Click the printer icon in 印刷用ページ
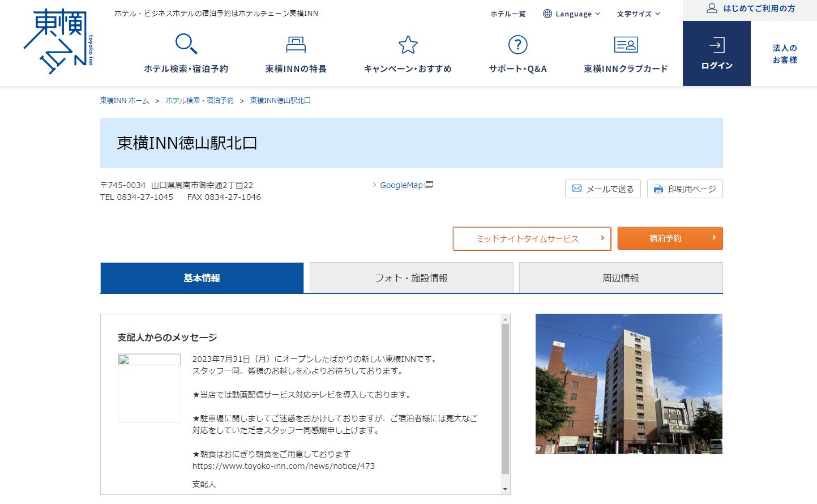Viewport: 817px width, 504px height. point(658,189)
